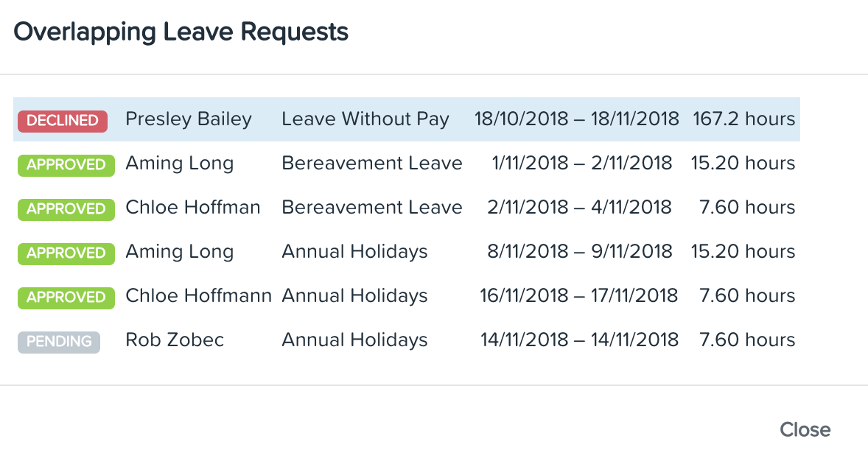Open Rob Zobec's leave request
The image size is (868, 467).
click(x=407, y=340)
